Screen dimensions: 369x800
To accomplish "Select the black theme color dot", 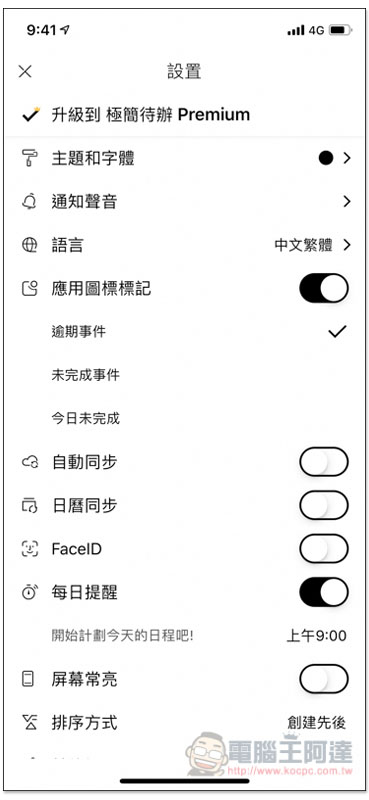I will (x=326, y=159).
